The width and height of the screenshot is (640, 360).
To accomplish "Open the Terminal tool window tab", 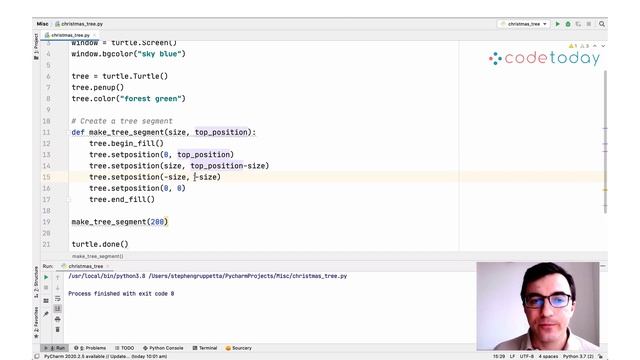I will [x=205, y=348].
